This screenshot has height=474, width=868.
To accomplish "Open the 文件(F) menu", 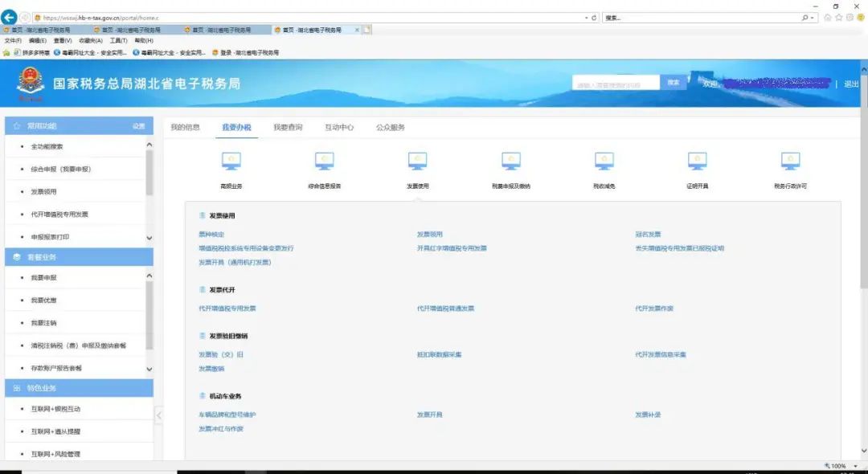I will coord(13,41).
